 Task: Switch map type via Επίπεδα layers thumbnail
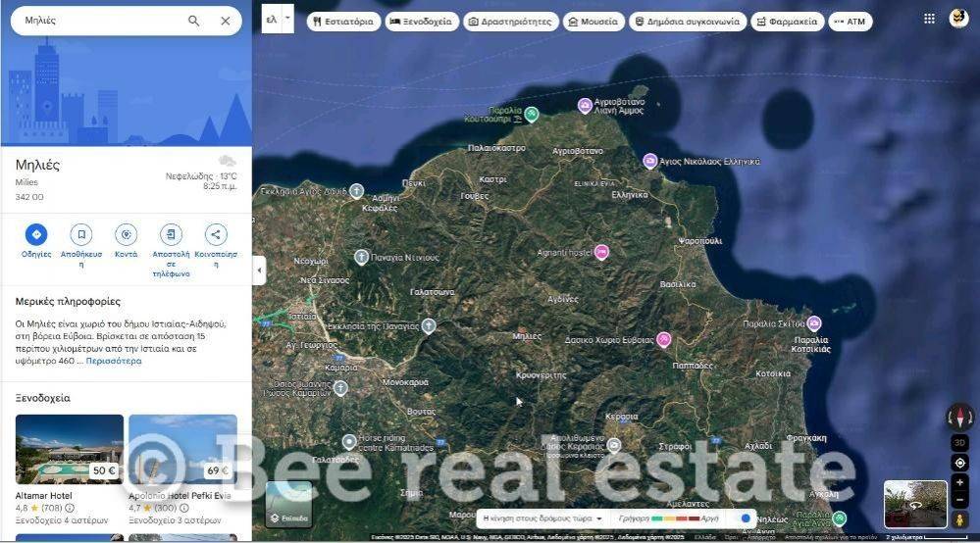pos(288,504)
